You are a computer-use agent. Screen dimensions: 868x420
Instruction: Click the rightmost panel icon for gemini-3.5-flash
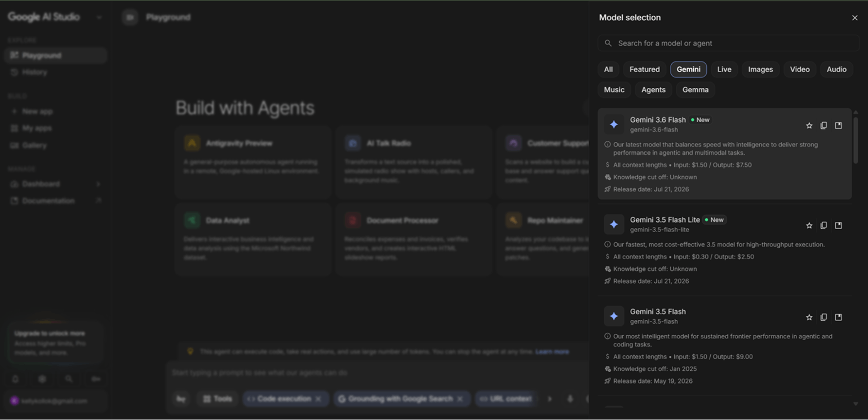839,318
